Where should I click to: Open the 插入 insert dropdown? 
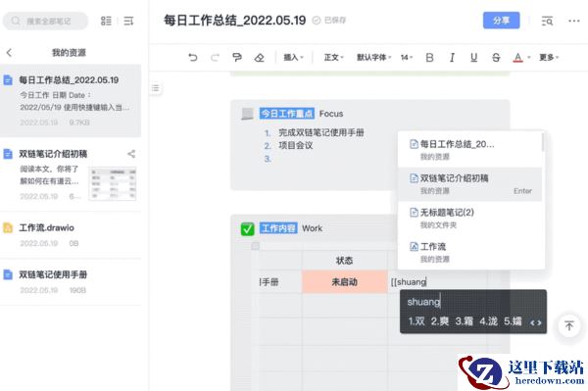[293, 58]
